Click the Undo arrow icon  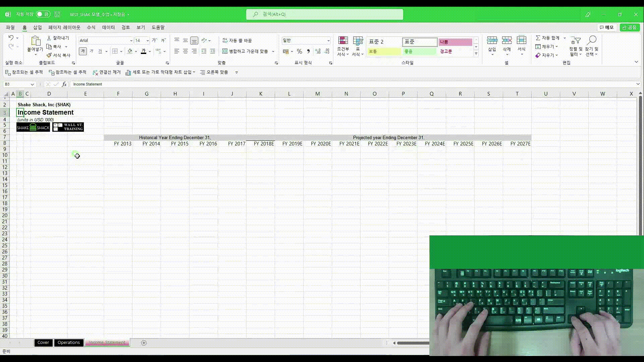(11, 38)
